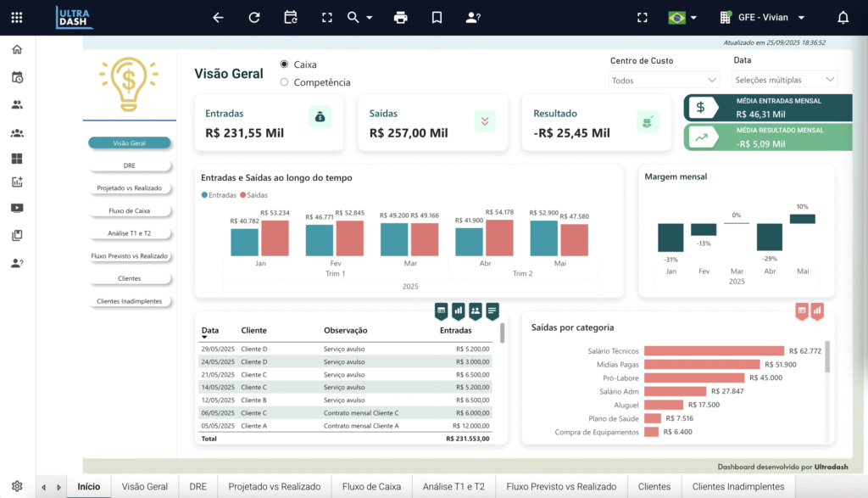This screenshot has width=868, height=498.
Task: Select the Caixa radio button
Action: point(285,64)
